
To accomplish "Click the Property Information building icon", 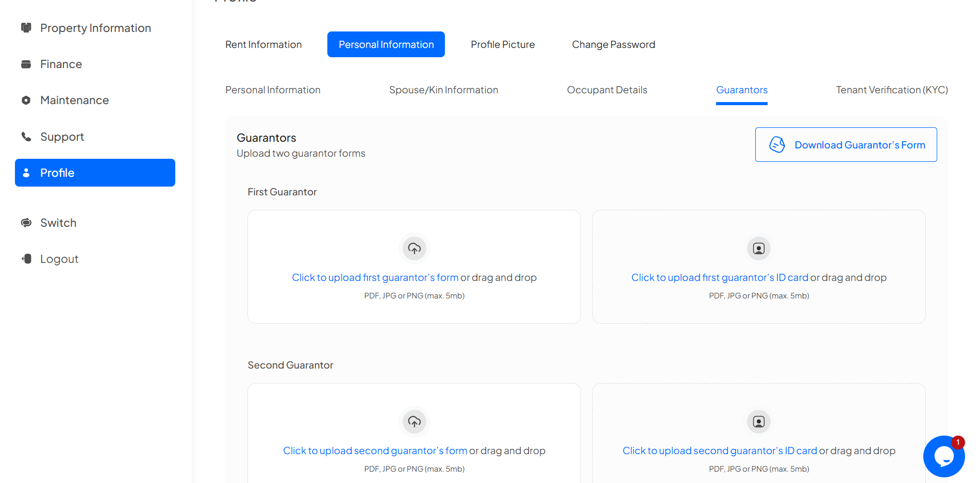I will (x=26, y=27).
